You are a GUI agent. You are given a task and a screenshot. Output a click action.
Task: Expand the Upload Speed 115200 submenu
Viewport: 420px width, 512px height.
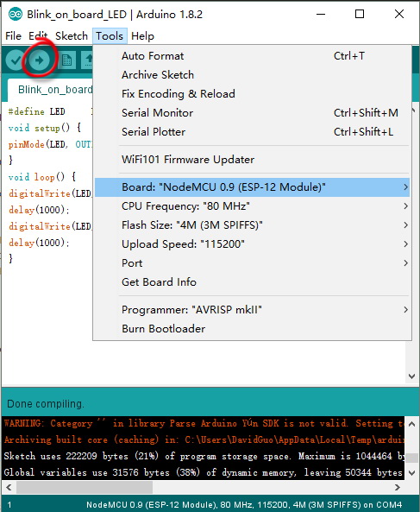[252, 244]
